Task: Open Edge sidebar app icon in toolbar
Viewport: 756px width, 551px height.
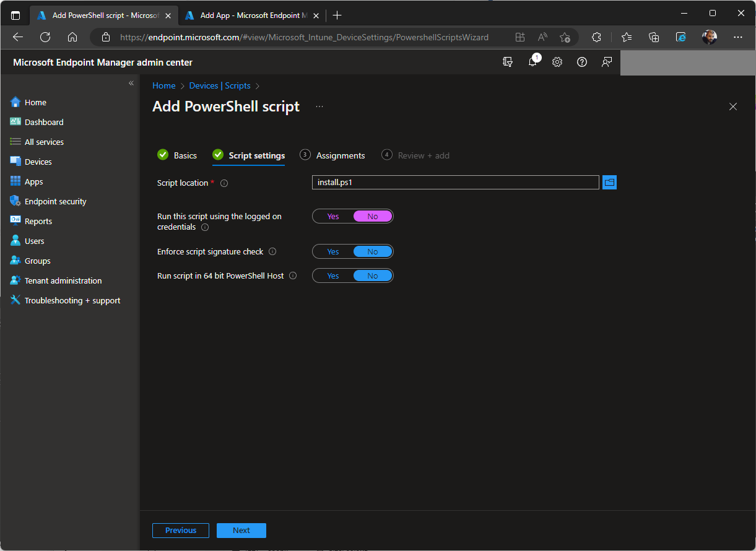Action: click(x=681, y=37)
